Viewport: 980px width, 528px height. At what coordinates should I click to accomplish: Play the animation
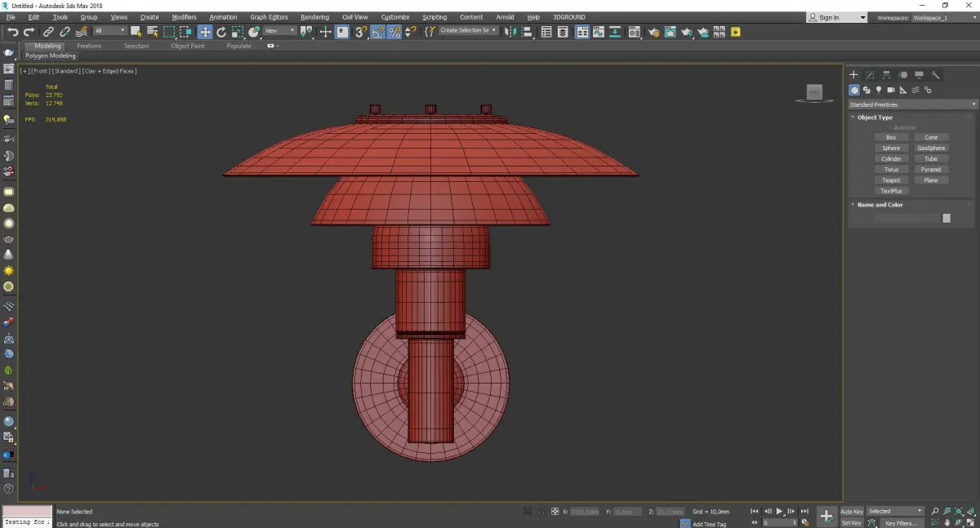pos(779,512)
